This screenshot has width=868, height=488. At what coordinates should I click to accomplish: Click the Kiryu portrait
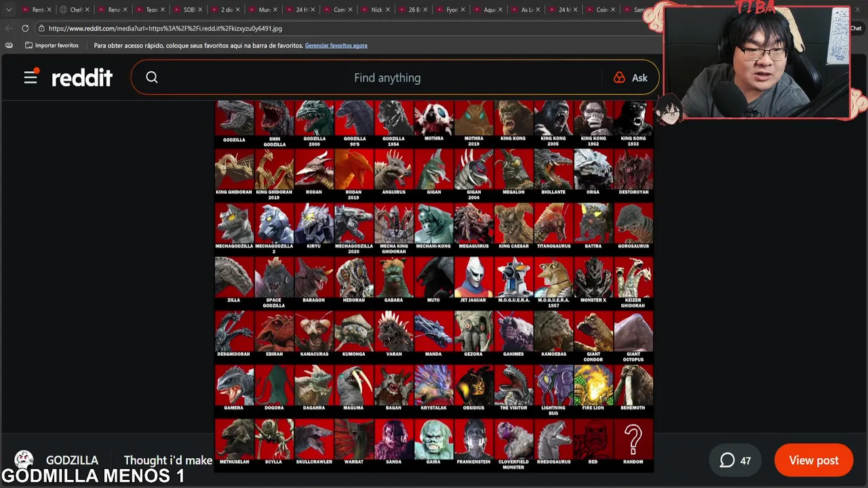[314, 223]
